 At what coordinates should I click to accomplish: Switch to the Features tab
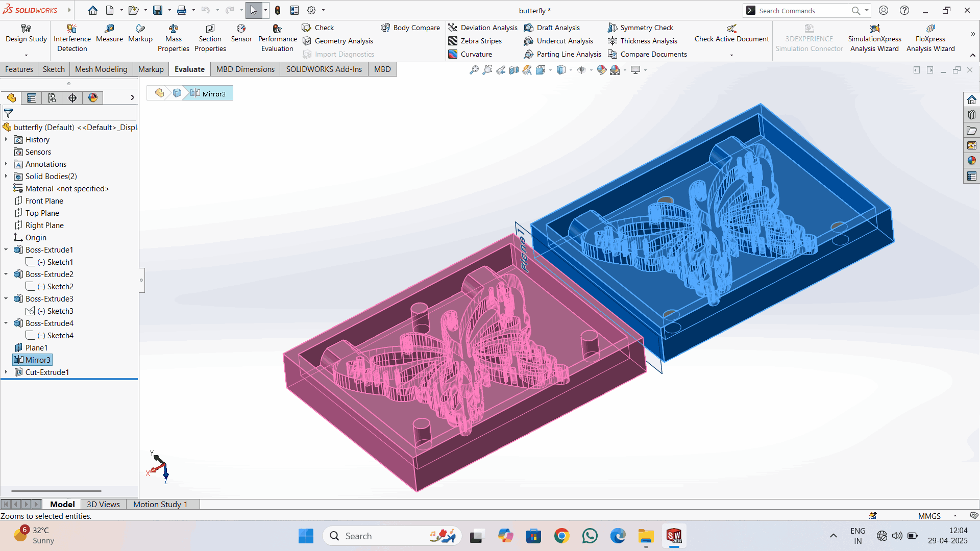pos(19,69)
